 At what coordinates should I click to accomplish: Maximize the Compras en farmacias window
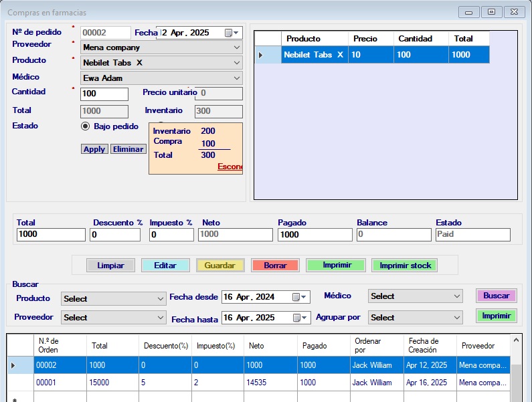pyautogui.click(x=491, y=12)
